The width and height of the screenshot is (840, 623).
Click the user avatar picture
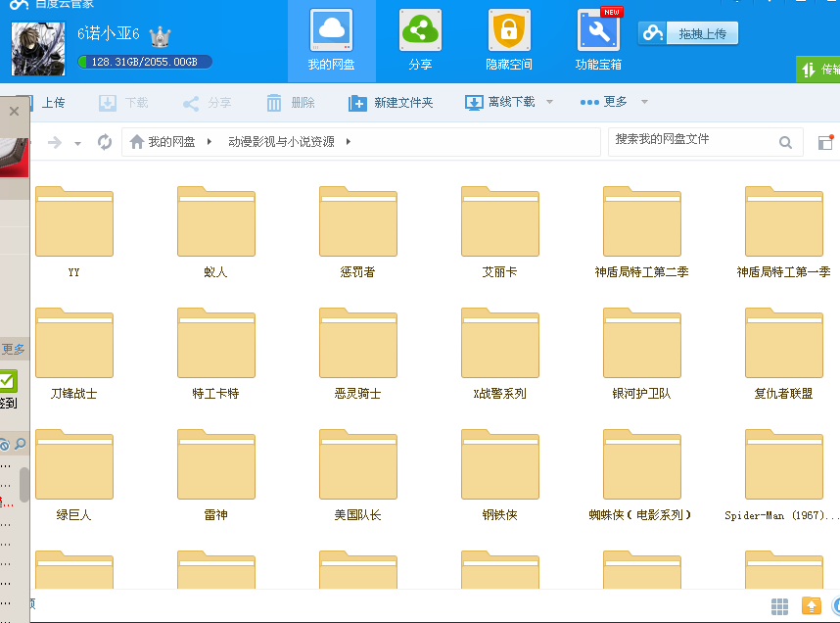[38, 48]
